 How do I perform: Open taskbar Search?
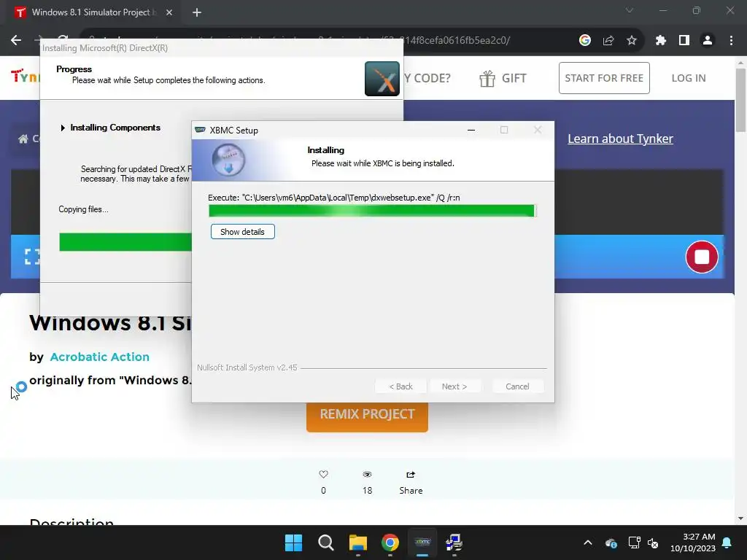point(326,542)
